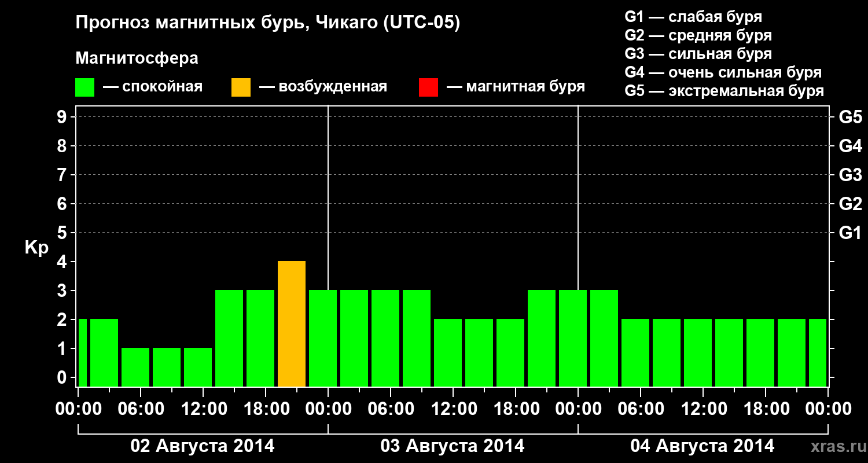Select the '— магнитная буря' legend label
The height and width of the screenshot is (463, 868).
coord(516,87)
